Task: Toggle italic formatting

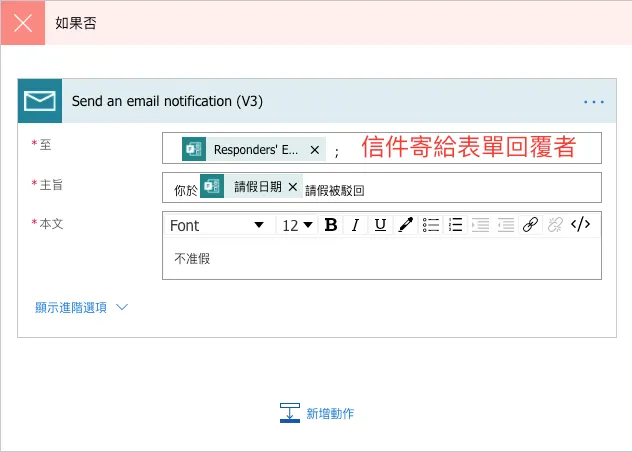Action: click(355, 225)
